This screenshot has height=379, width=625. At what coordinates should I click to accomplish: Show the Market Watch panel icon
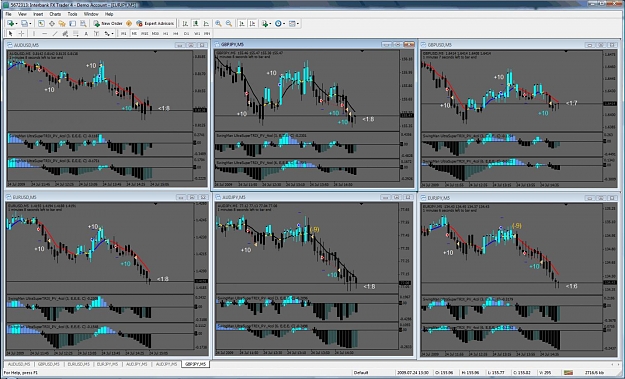pyautogui.click(x=41, y=24)
